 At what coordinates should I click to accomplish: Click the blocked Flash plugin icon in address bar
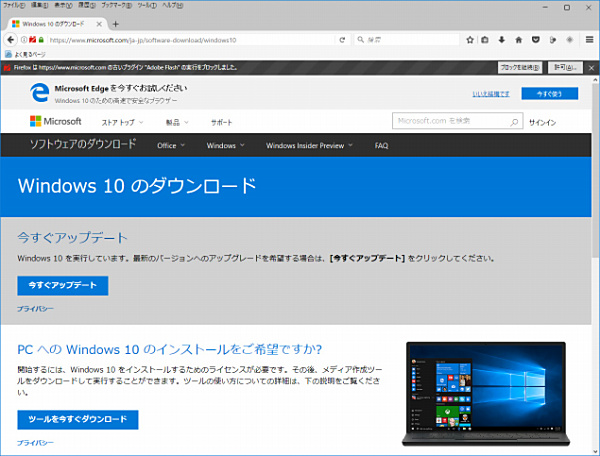33,40
